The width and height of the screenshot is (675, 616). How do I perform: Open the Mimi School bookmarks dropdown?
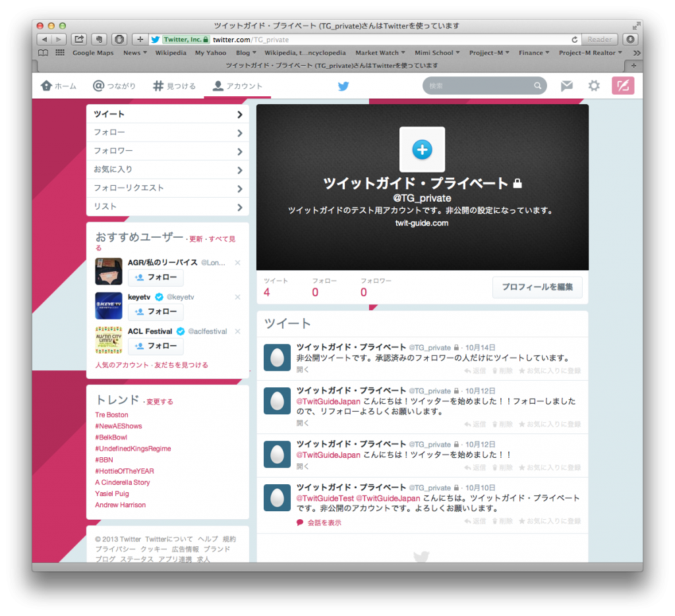(437, 53)
